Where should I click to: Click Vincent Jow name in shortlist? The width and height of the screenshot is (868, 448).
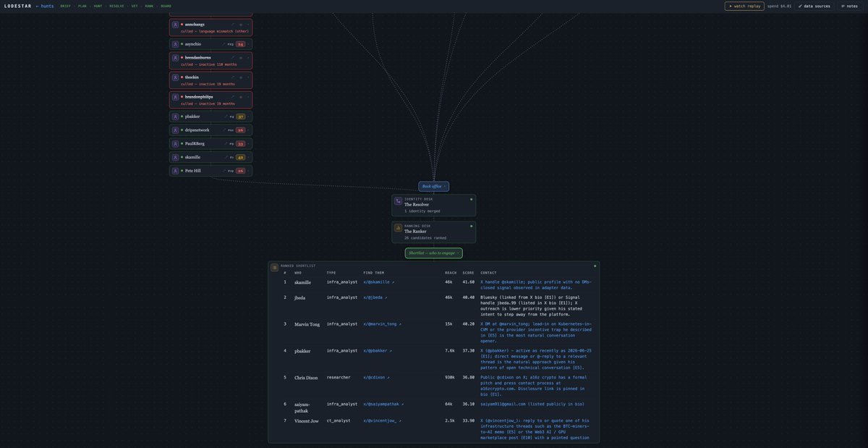[306, 420]
